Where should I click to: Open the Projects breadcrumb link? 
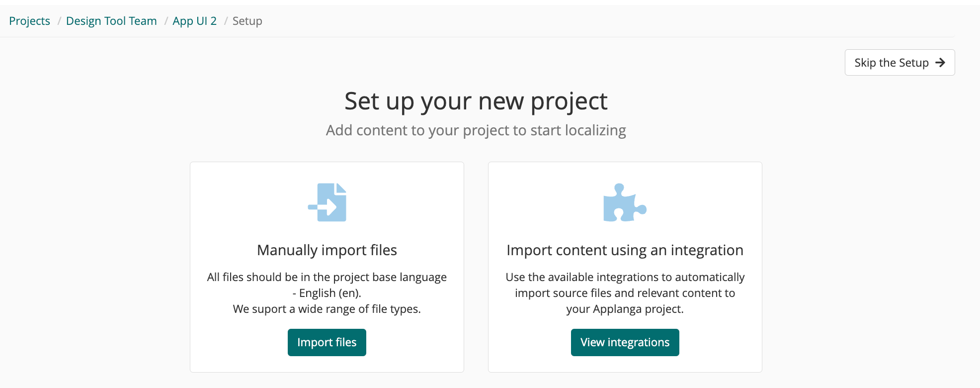tap(29, 21)
